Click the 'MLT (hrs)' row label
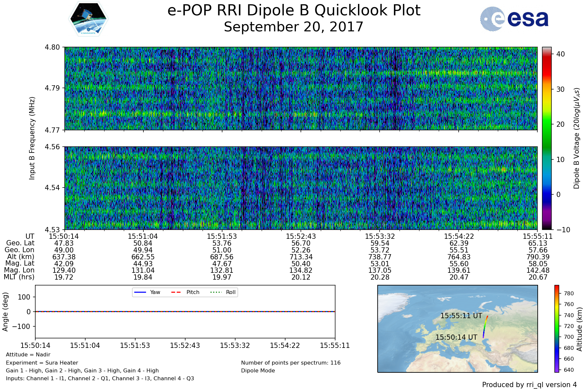The image size is (588, 392). click(19, 277)
